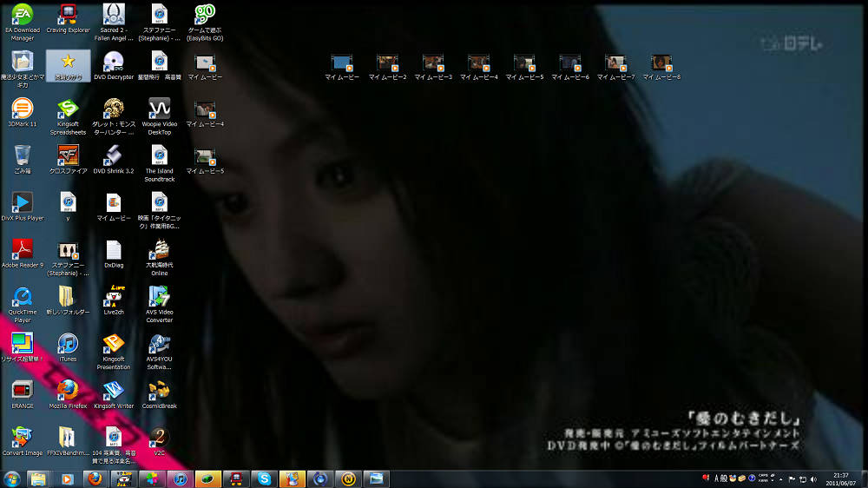Screen dimensions: 868x488
Task: Launch 3DMark 11 from the desktop
Action: [23, 112]
